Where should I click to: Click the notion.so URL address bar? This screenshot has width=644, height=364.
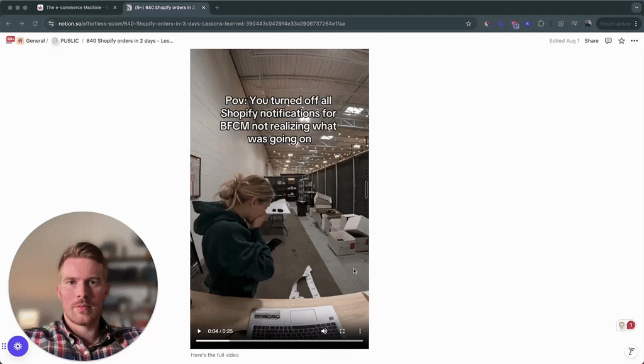coord(201,24)
